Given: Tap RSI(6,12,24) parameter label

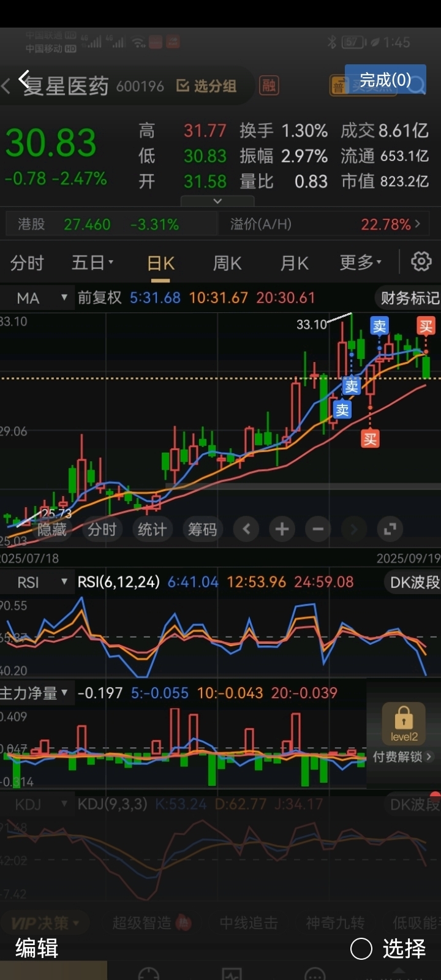Looking at the screenshot, I should point(118,582).
